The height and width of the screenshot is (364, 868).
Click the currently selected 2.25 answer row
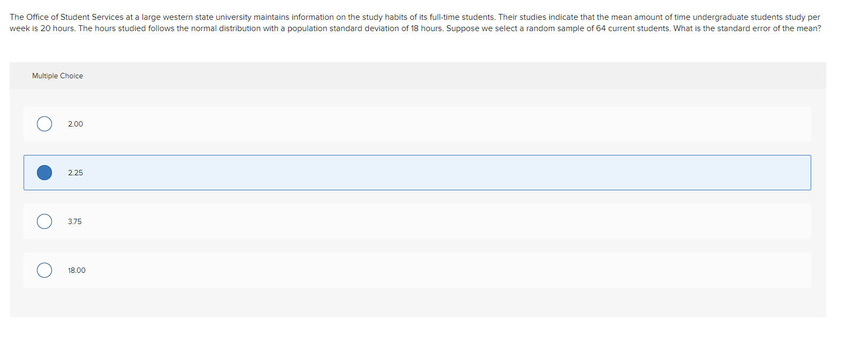(x=375, y=173)
